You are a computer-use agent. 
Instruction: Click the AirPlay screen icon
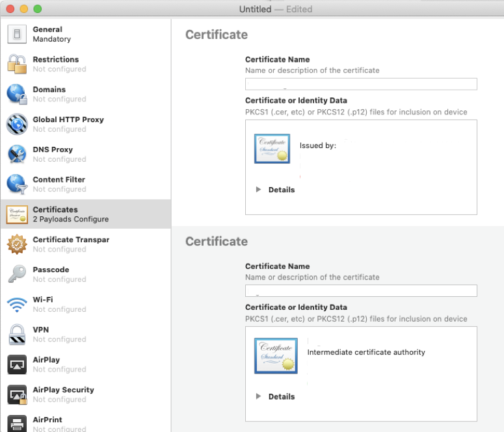click(x=17, y=364)
